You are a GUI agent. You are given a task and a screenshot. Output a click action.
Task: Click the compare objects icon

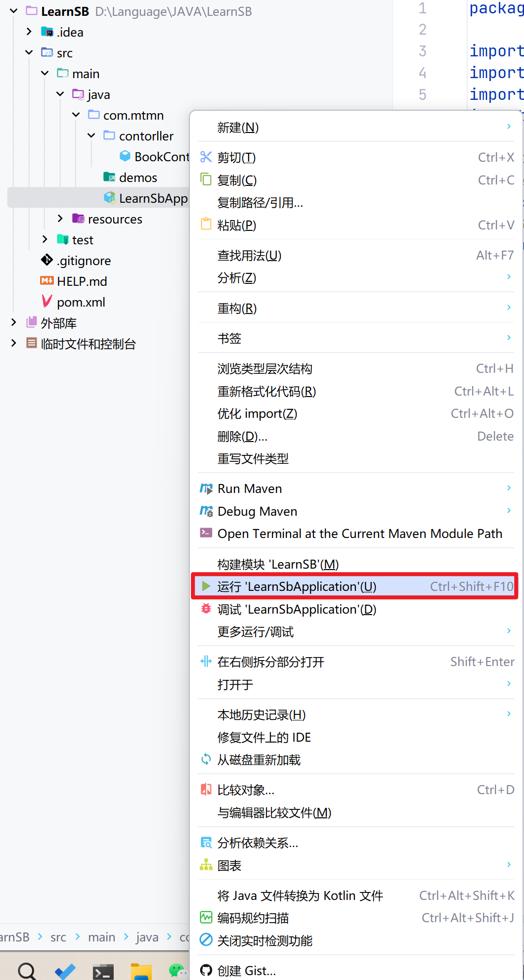click(206, 790)
